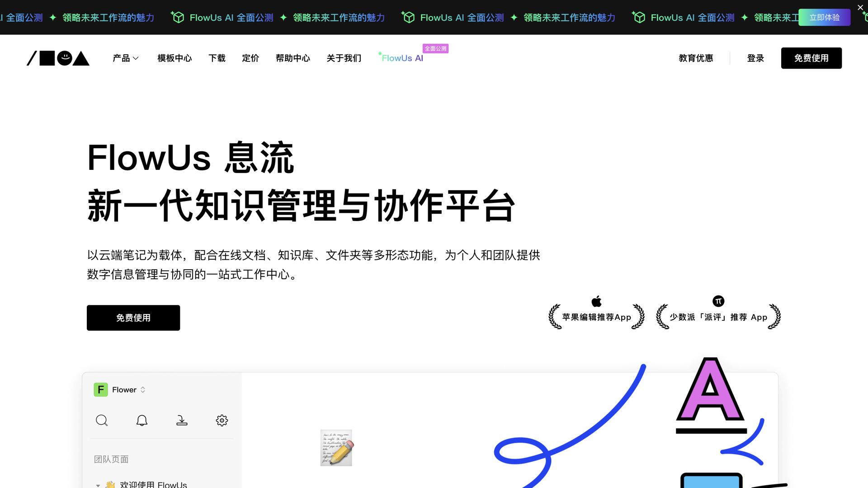Image resolution: width=868 pixels, height=488 pixels.
Task: Click the 立即体验 banner button
Action: coord(824,18)
